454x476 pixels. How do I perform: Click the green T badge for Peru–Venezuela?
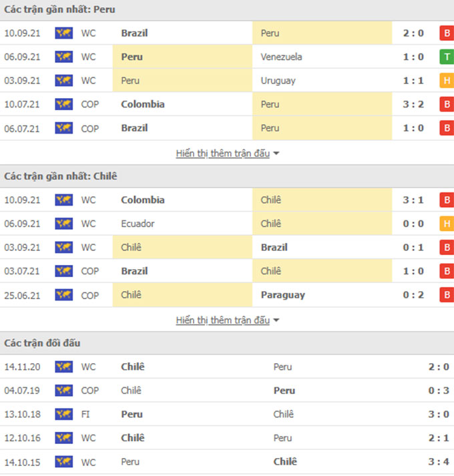[x=446, y=57]
